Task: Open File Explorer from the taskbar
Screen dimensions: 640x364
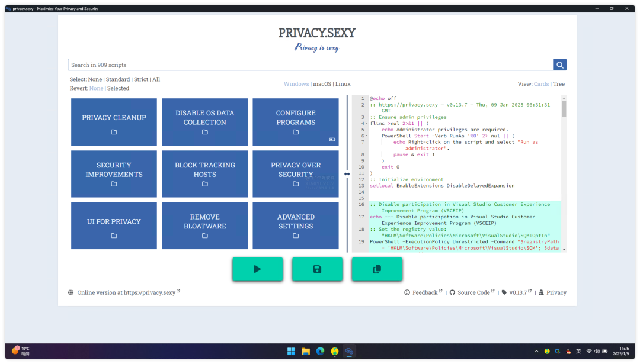Action: 306,351
